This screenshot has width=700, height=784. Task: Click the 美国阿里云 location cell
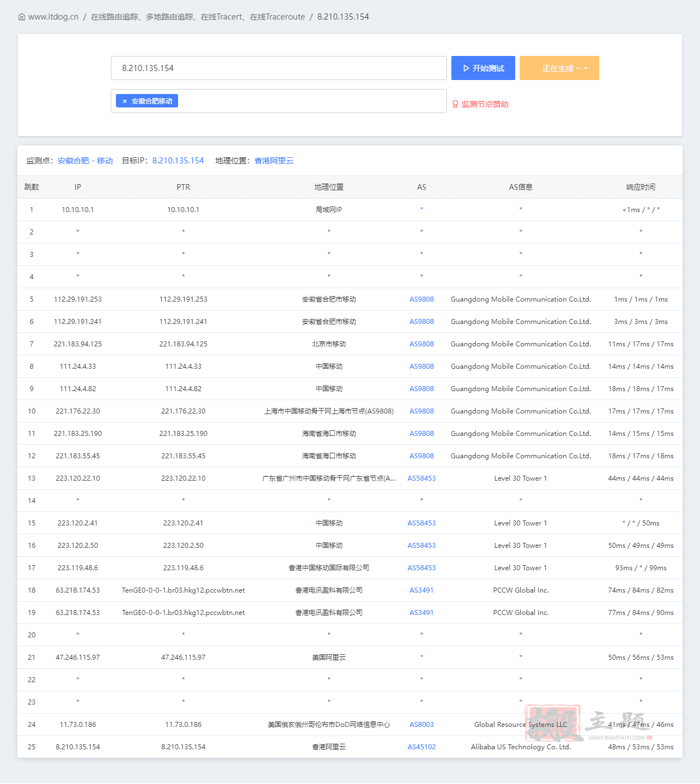(329, 658)
